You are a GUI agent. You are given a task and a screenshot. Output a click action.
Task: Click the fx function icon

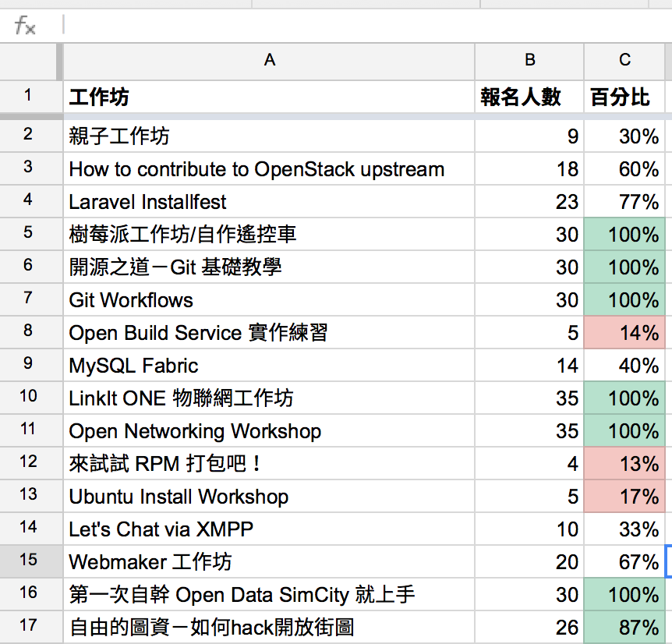(x=23, y=24)
